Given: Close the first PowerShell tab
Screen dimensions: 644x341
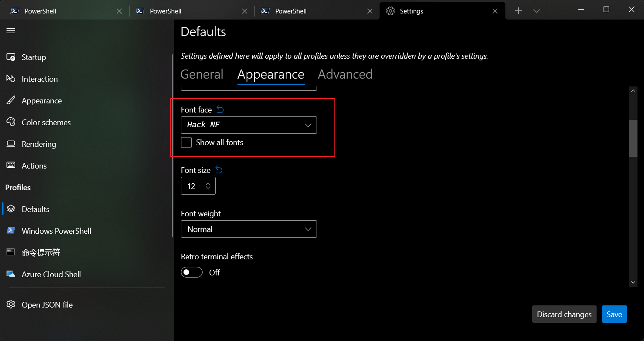Looking at the screenshot, I should tap(119, 11).
